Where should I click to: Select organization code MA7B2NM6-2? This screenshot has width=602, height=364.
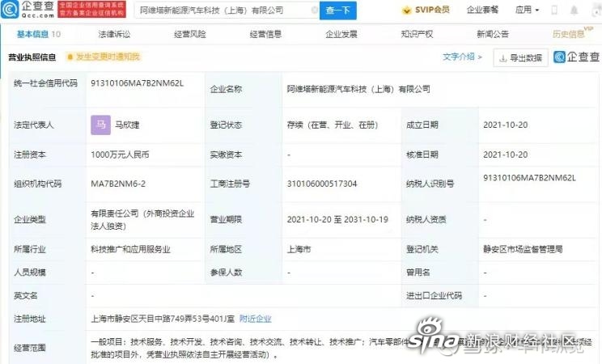118,184
